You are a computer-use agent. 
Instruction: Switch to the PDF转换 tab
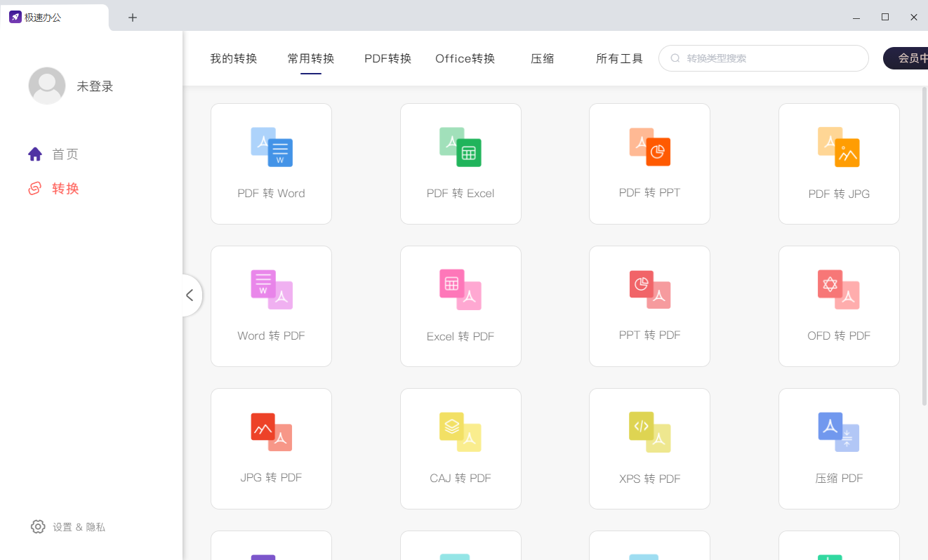[387, 58]
